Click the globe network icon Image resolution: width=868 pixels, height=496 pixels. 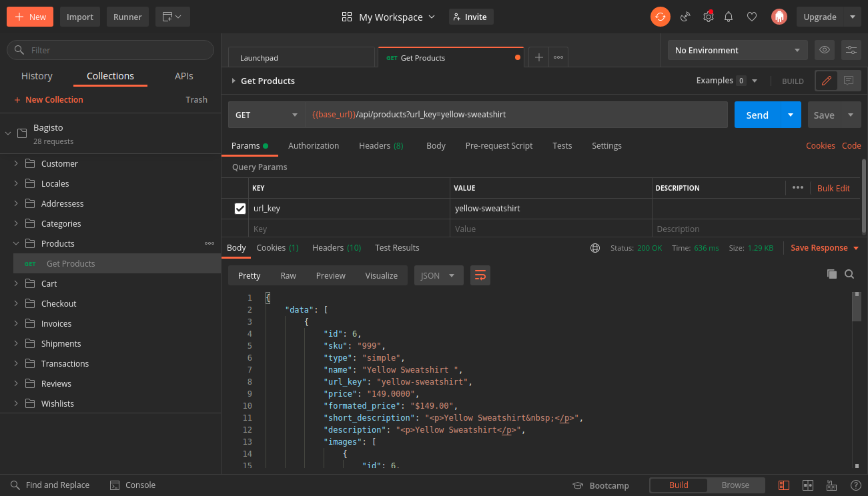coord(595,248)
